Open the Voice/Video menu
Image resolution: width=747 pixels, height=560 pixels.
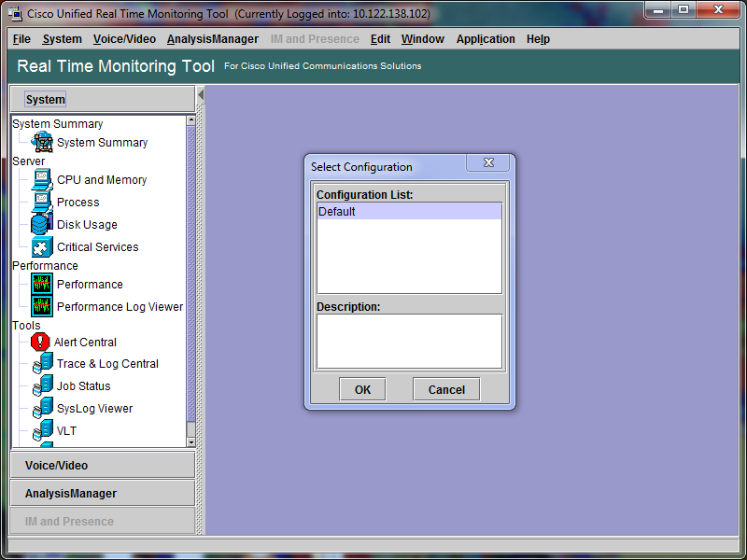pyautogui.click(x=124, y=39)
